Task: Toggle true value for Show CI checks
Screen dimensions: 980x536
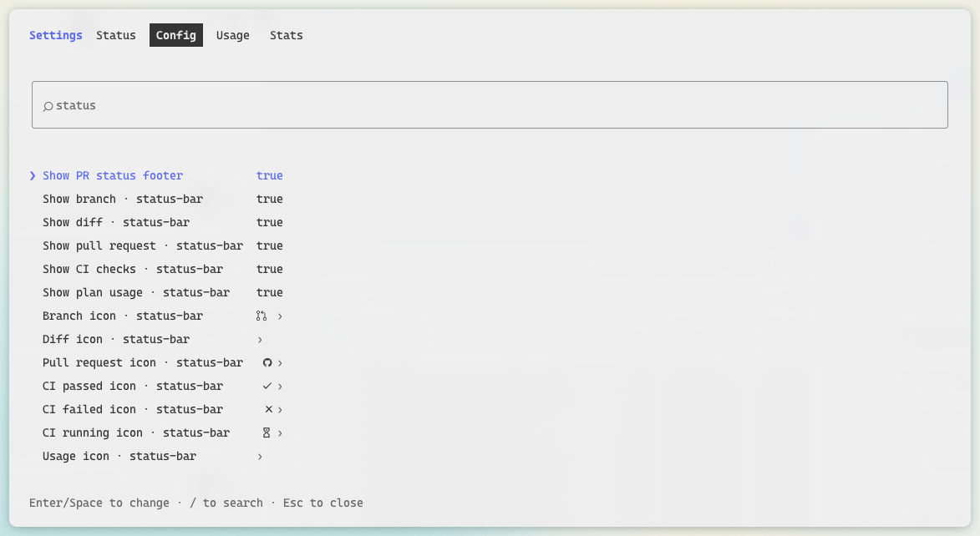Action: (269, 269)
